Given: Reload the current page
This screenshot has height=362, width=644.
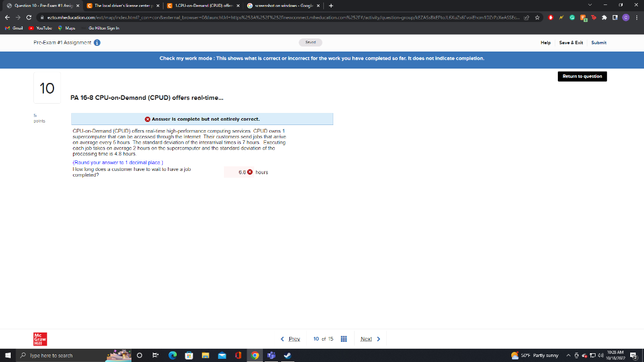Looking at the screenshot, I should pos(29,18).
